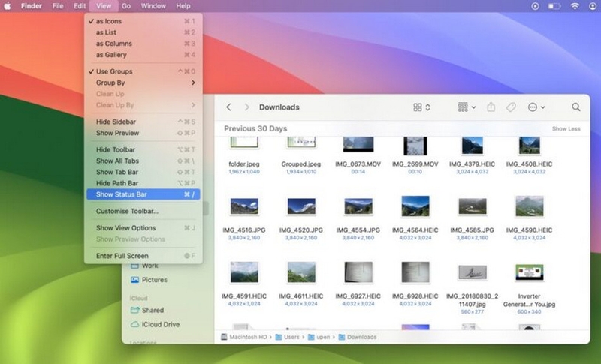Select the IMG_2699.MOV video
The image size is (601, 364).
pos(415,146)
